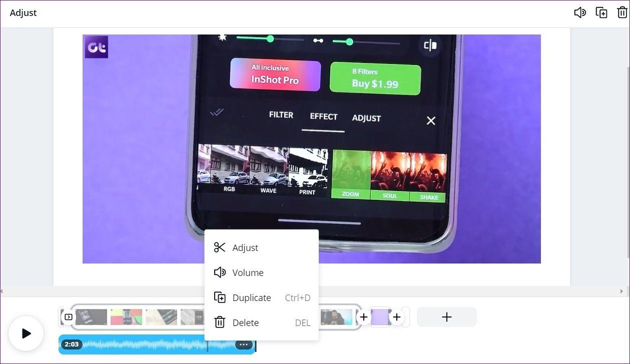Click the plus icon after the purple clip
Viewport: 630px width, 364px height.
[397, 317]
